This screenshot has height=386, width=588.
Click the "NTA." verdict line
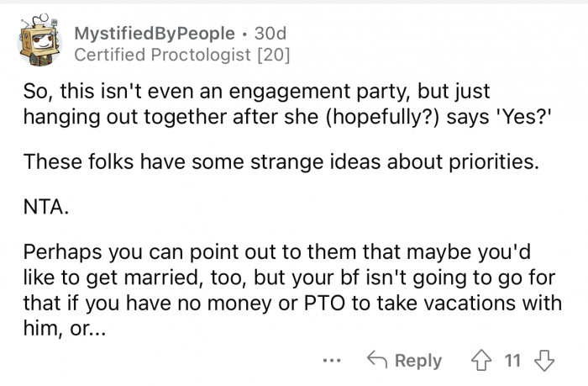(x=42, y=207)
